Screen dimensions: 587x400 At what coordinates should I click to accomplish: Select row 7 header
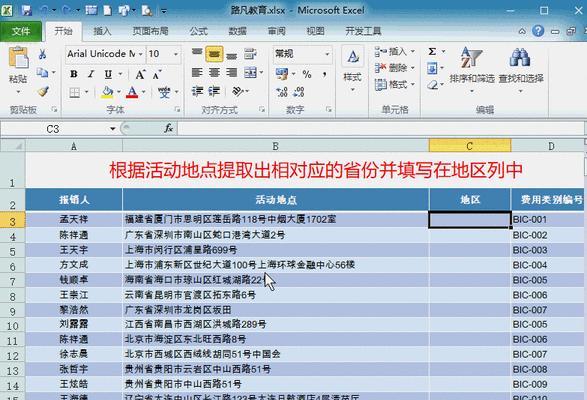click(x=12, y=281)
